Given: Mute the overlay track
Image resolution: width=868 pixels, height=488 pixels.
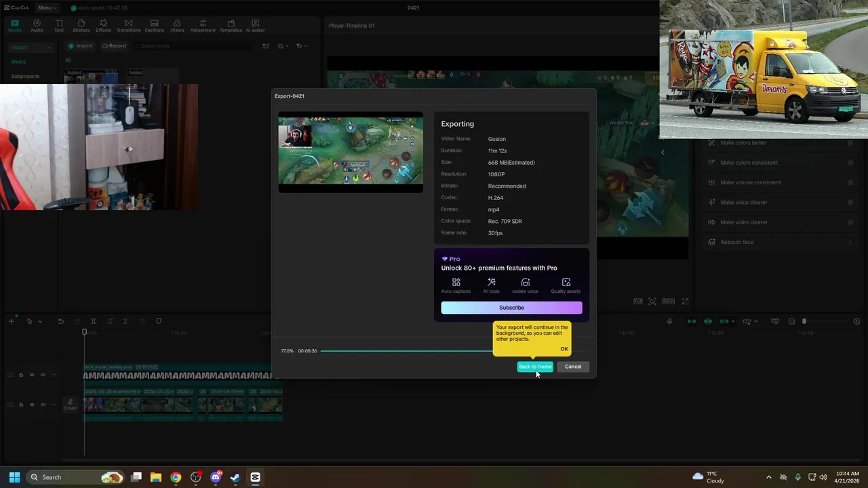Looking at the screenshot, I should (x=43, y=375).
